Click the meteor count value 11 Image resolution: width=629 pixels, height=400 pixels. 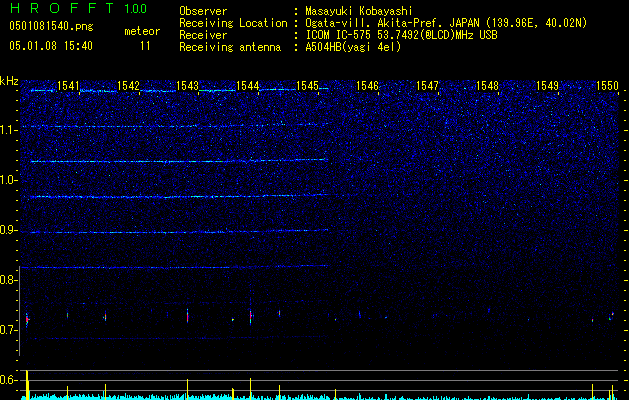[145, 46]
